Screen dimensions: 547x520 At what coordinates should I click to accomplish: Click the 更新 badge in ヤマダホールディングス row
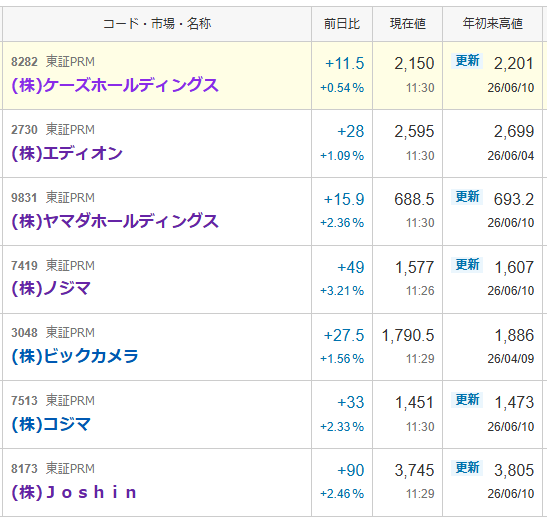[467, 197]
